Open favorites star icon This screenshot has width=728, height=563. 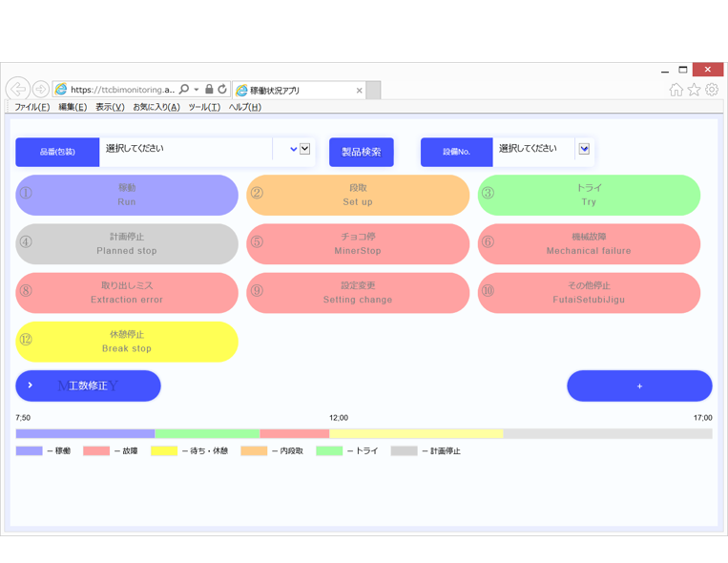click(x=694, y=90)
